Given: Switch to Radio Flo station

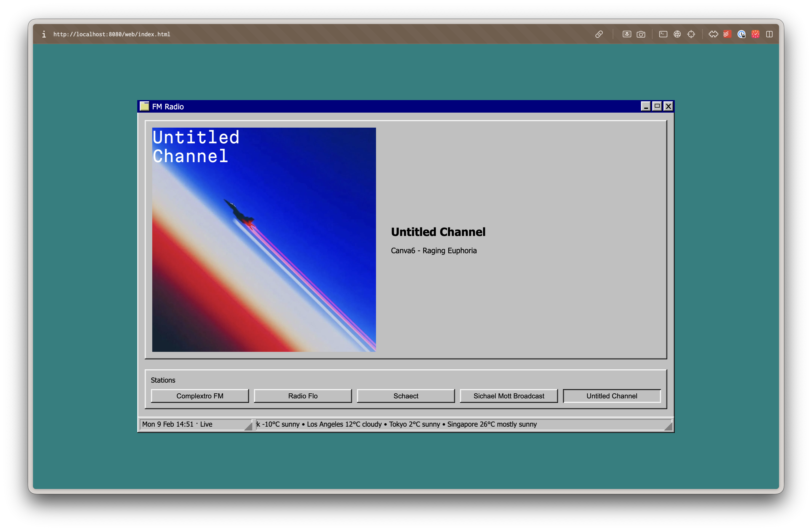Looking at the screenshot, I should tap(302, 396).
